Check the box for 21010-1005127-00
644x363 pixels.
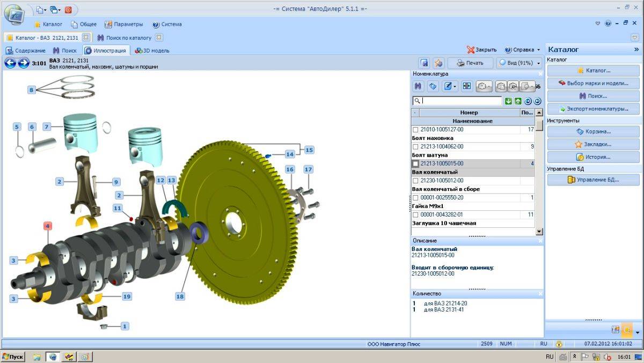tap(415, 130)
